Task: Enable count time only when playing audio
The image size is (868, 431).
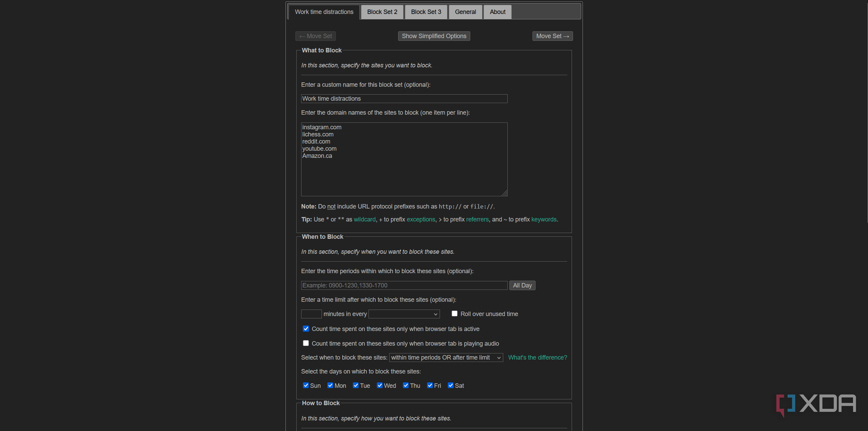Action: pyautogui.click(x=306, y=343)
